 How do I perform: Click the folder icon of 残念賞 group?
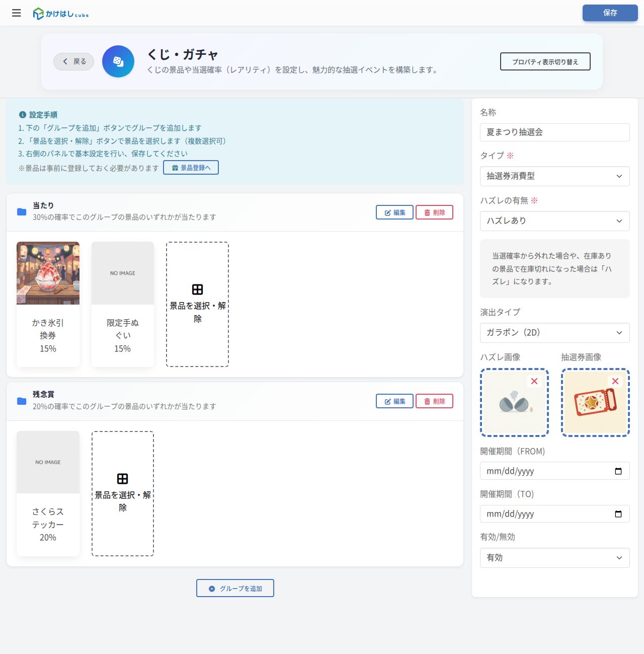pos(22,401)
